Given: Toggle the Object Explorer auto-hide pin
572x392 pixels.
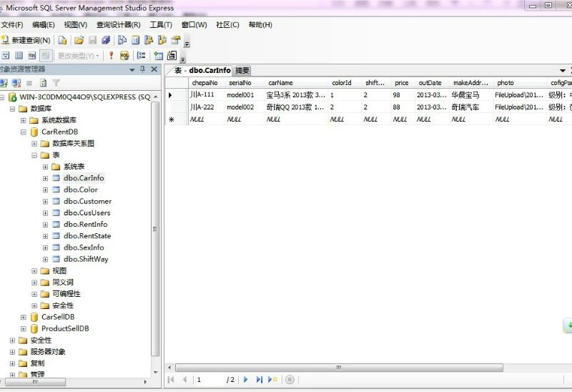Looking at the screenshot, I should (x=142, y=69).
